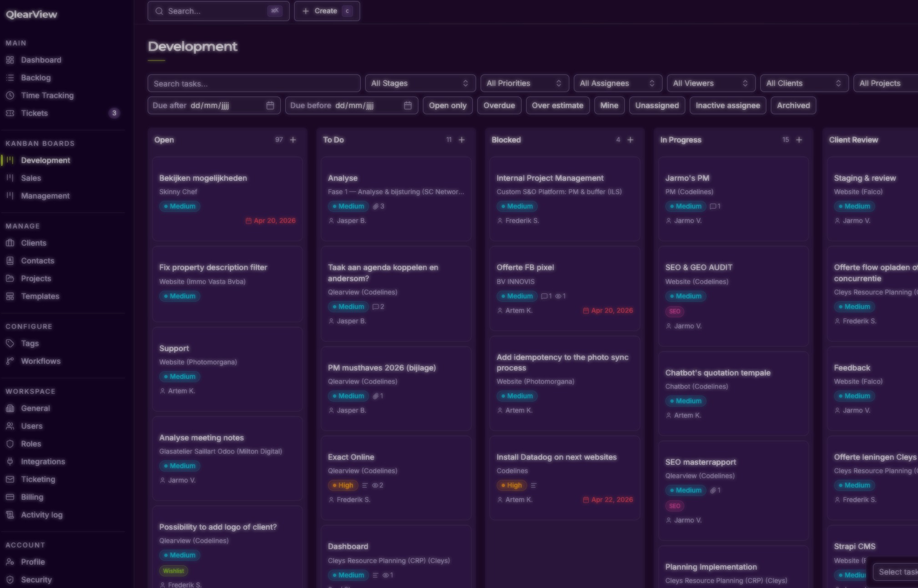
Task: Expand the All Clients dropdown
Action: click(x=804, y=83)
